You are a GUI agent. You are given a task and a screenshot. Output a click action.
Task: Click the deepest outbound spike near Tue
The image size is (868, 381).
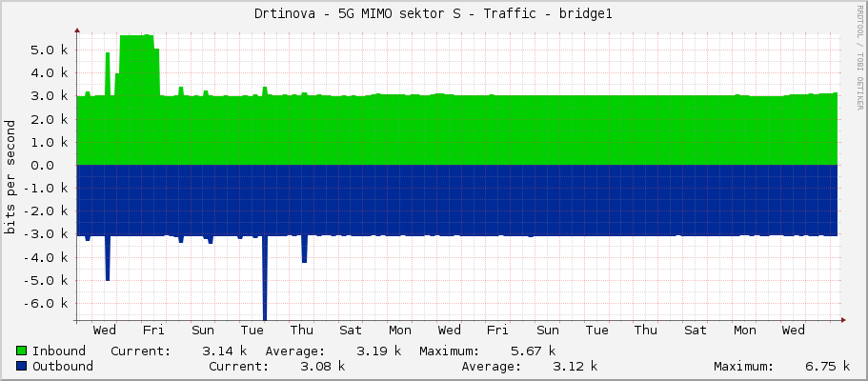[x=265, y=278]
